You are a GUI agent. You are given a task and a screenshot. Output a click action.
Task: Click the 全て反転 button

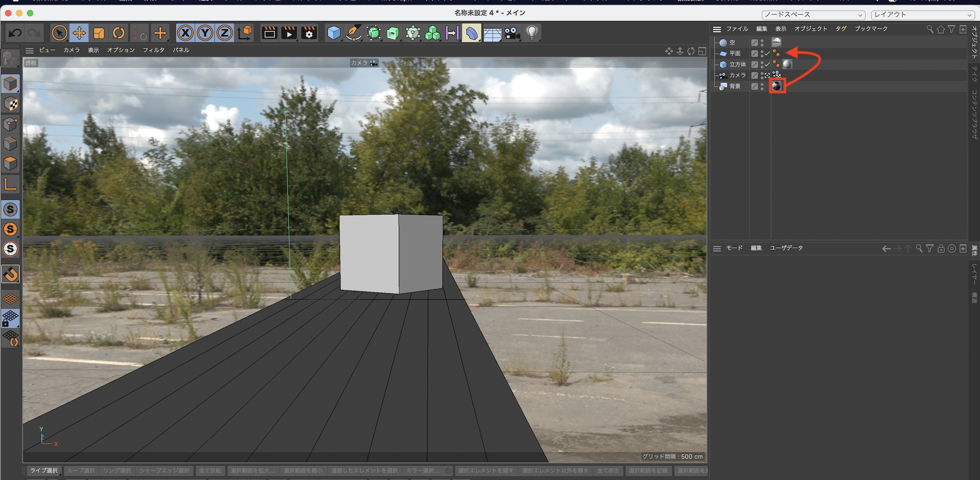[210, 471]
